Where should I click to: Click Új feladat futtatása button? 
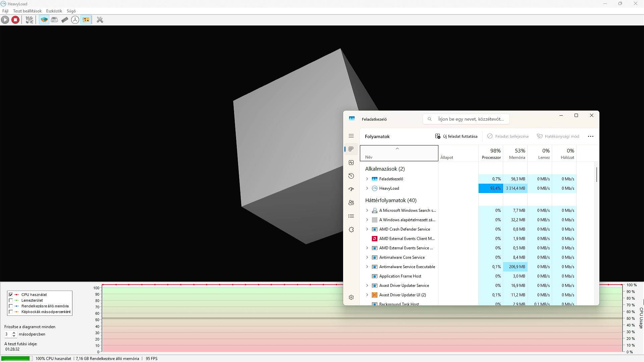pos(456,136)
